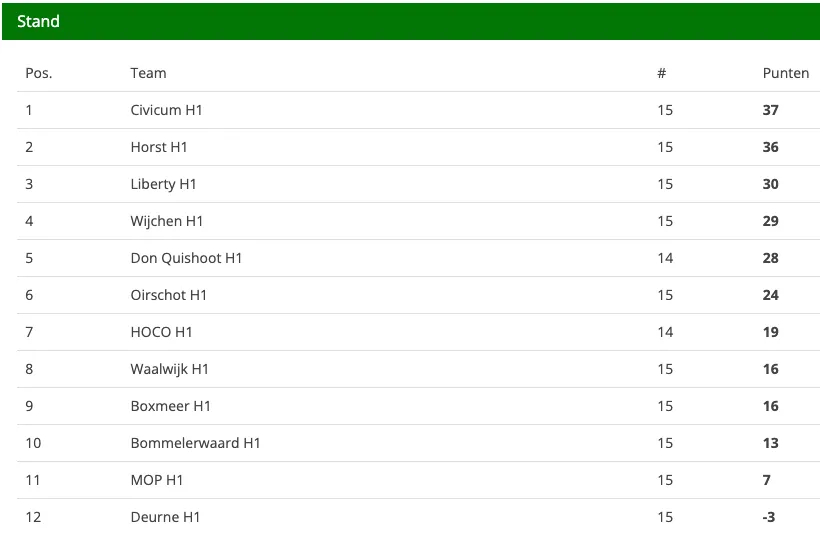Click the HOCO H1 team name
The height and width of the screenshot is (543, 820).
(162, 332)
